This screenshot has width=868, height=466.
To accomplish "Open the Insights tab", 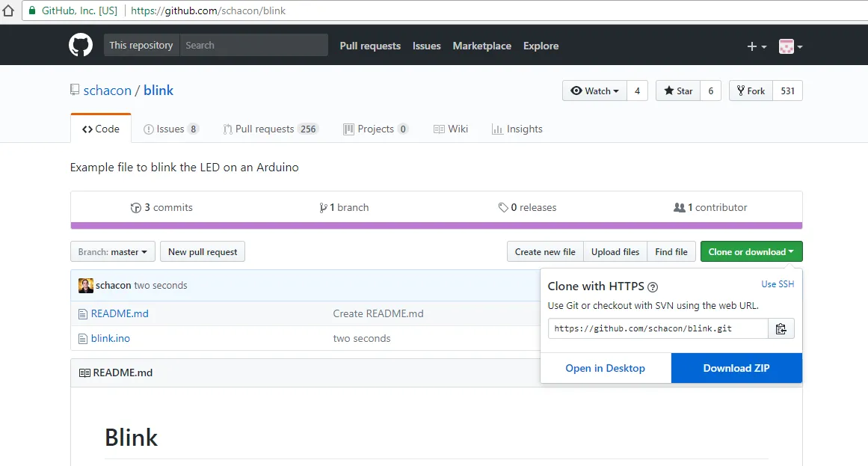I will [x=517, y=129].
